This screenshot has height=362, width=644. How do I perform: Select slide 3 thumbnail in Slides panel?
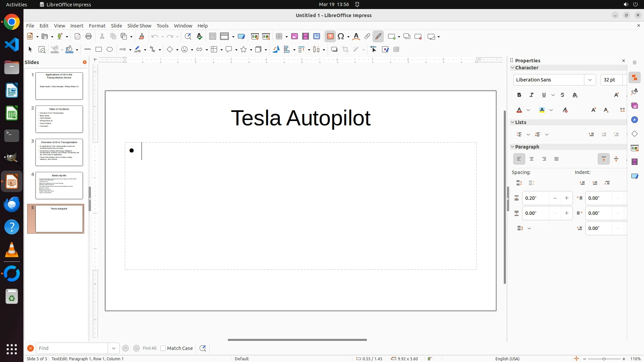tap(59, 152)
